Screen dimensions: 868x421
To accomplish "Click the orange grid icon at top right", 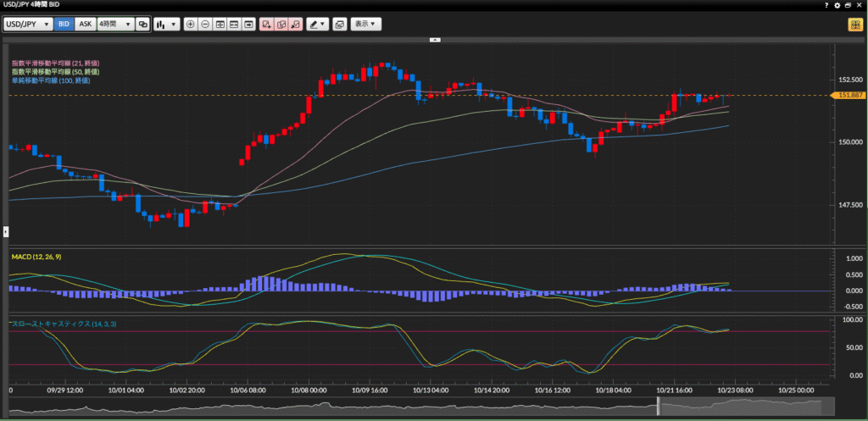I will point(855,25).
